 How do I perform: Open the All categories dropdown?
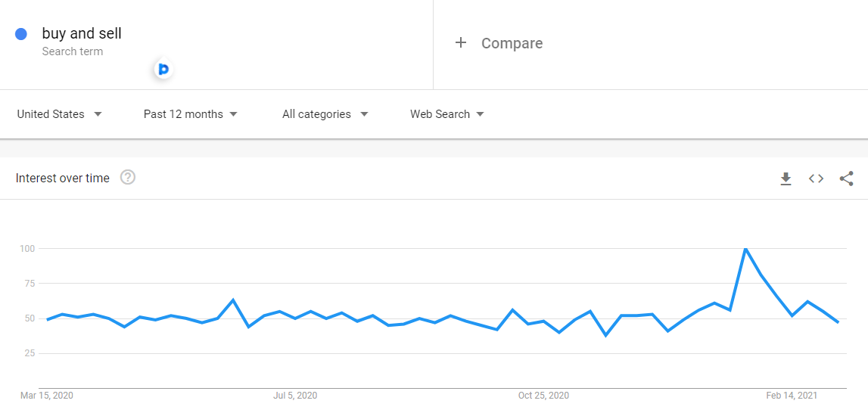coord(325,114)
